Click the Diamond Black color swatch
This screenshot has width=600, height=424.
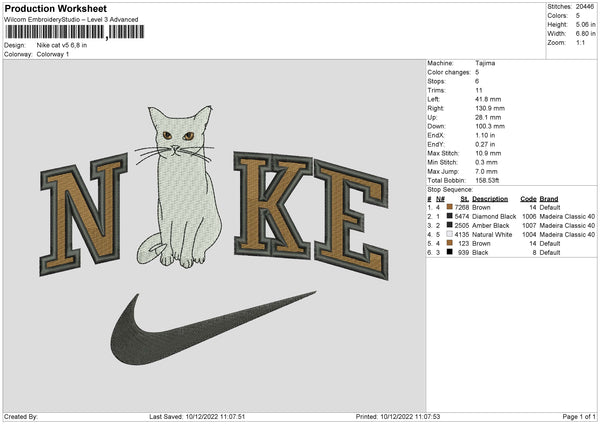449,216
